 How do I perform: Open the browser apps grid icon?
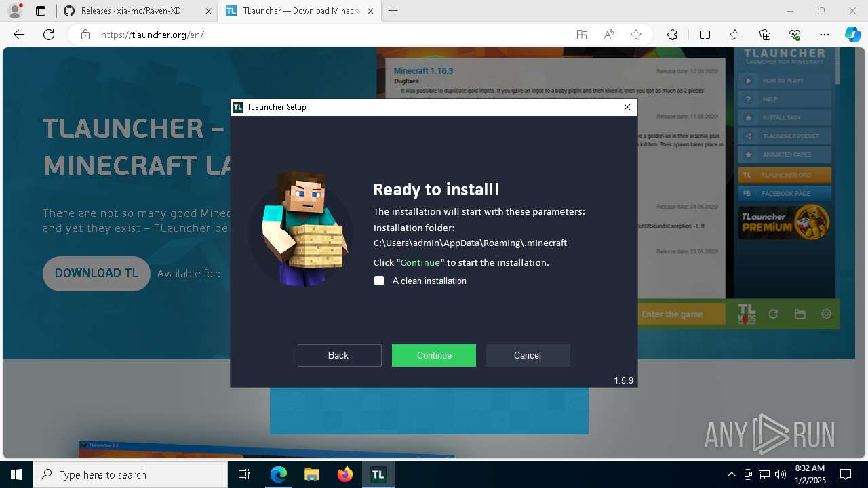point(582,35)
